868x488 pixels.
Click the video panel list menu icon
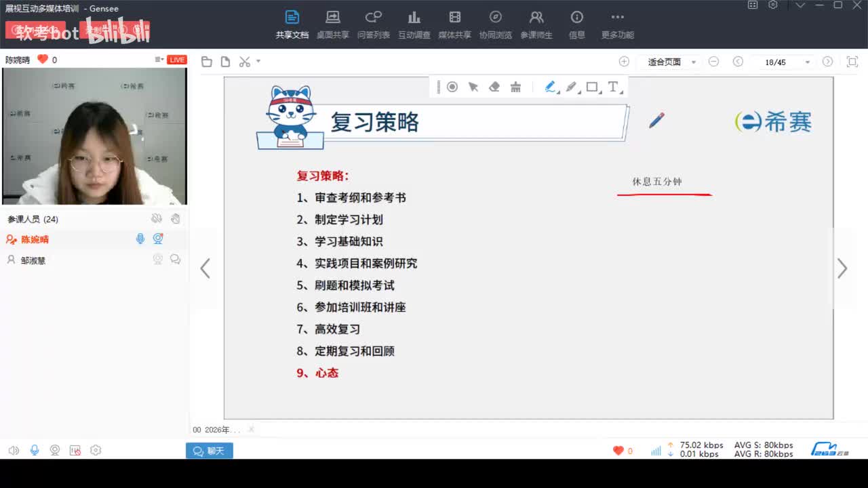(159, 60)
